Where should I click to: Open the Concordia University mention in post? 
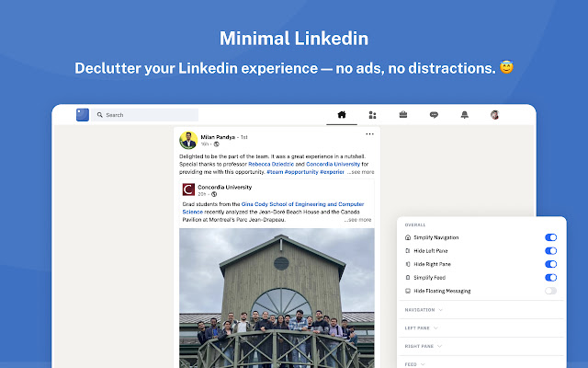pyautogui.click(x=333, y=164)
